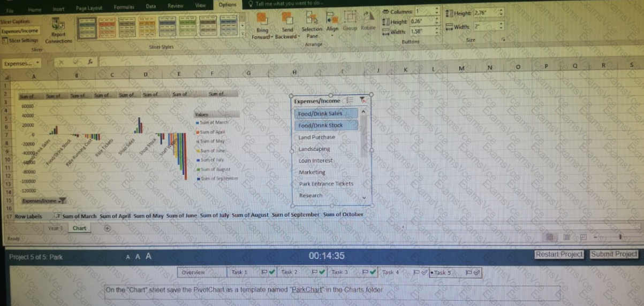Screen dimensions: 644x306
Task: Click the Send Backward icon
Action: pyautogui.click(x=287, y=27)
